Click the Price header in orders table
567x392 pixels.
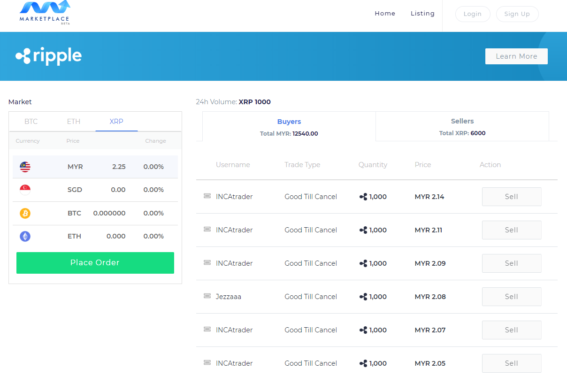[x=423, y=165]
